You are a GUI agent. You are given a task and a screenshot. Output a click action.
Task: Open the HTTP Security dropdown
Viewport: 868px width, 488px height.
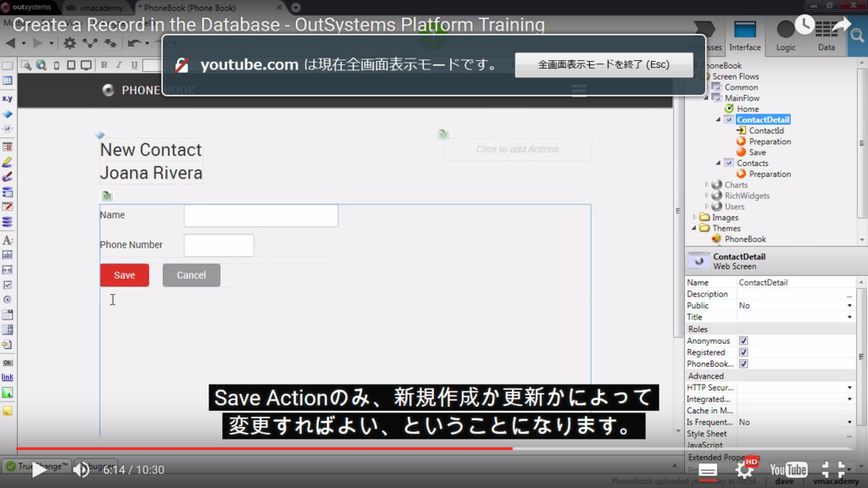coord(849,388)
